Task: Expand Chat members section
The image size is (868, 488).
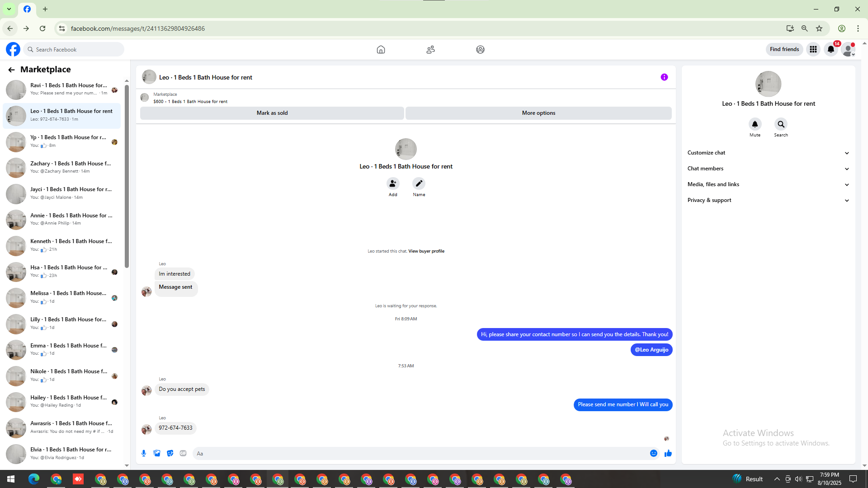Action: coord(768,169)
